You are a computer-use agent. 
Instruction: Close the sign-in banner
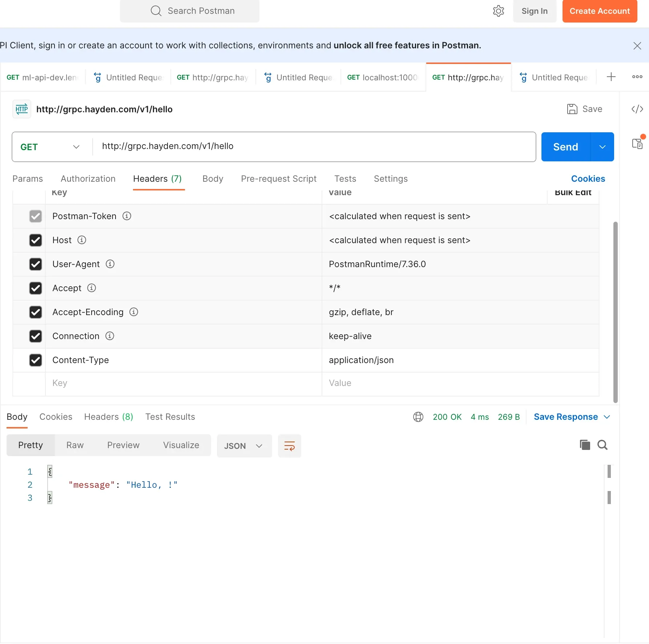pos(637,46)
